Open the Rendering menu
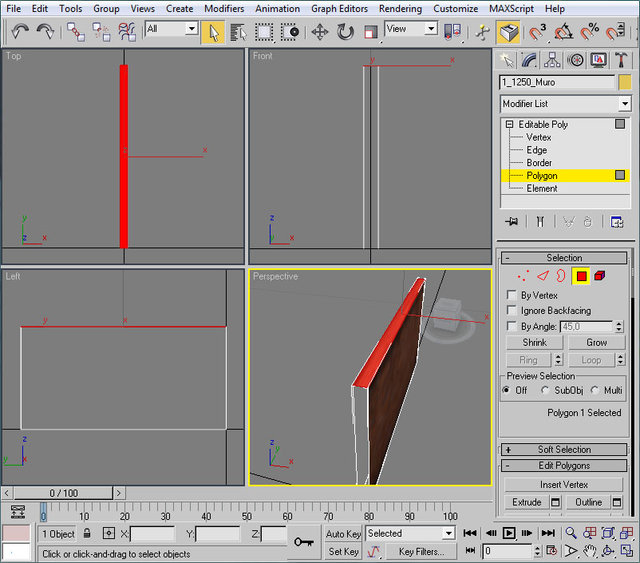640x563 pixels. click(400, 8)
